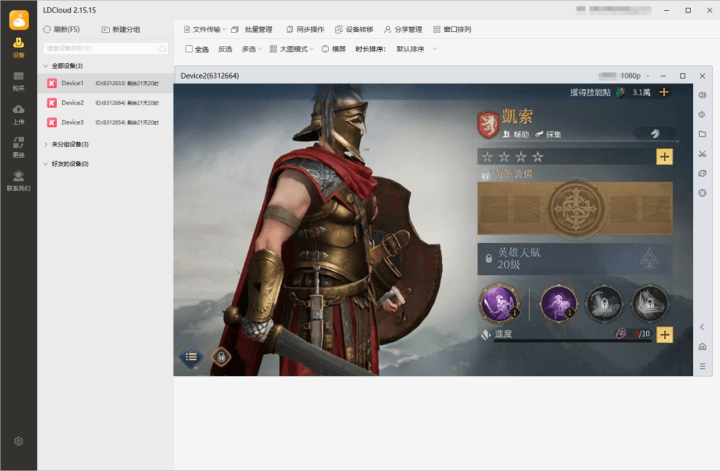Tap the 採集 gathering tag
This screenshot has width=720, height=471.
[548, 134]
